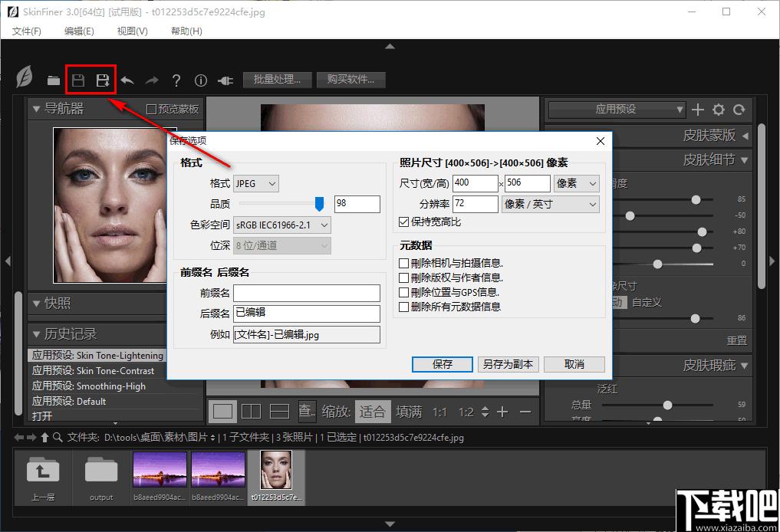Collapse the History panel
The image size is (780, 532).
(x=36, y=333)
